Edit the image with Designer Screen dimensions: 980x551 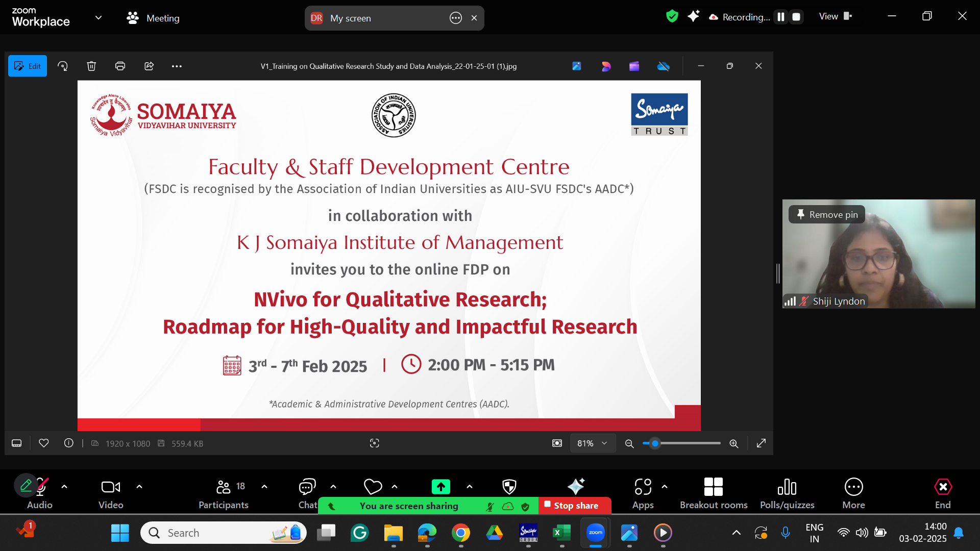(606, 66)
